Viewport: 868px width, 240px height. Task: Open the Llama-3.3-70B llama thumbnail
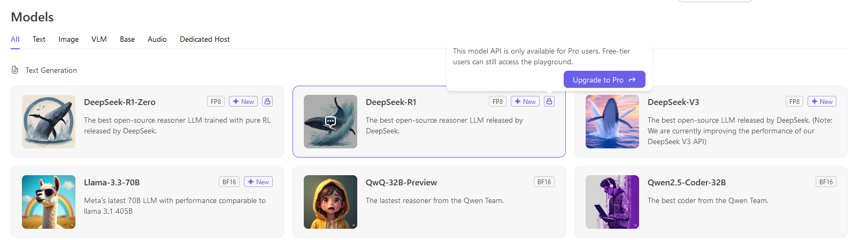point(49,202)
